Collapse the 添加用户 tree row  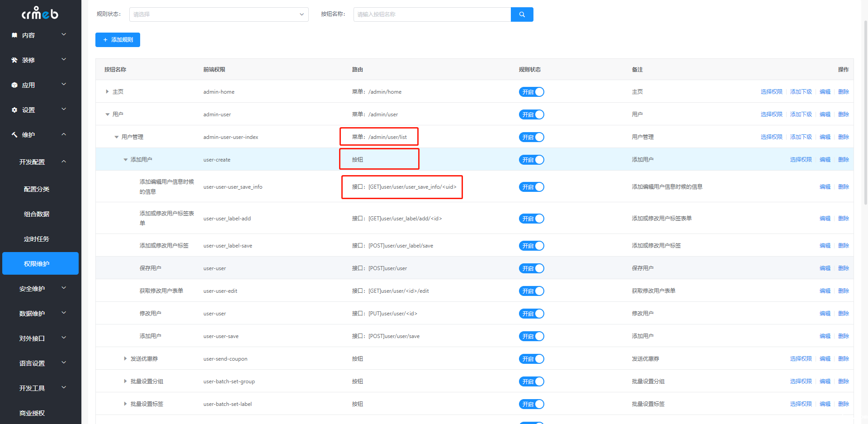click(x=126, y=160)
